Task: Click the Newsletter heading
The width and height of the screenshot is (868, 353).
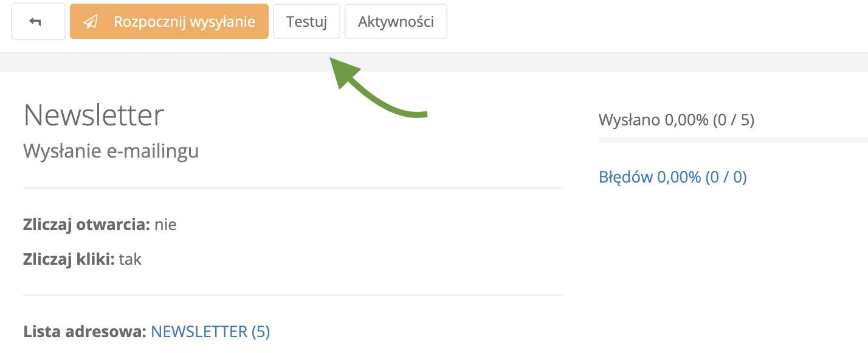Action: [x=94, y=115]
